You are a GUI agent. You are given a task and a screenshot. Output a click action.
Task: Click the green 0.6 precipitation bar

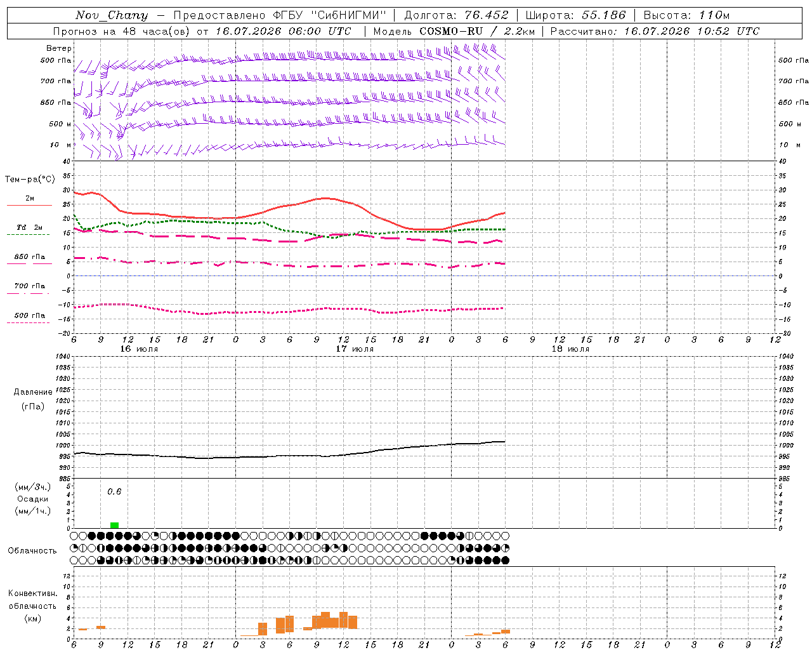pyautogui.click(x=114, y=525)
